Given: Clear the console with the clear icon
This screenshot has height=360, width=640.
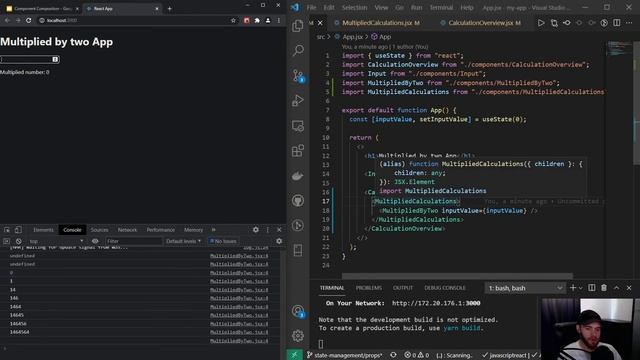Looking at the screenshot, I should pos(18,241).
